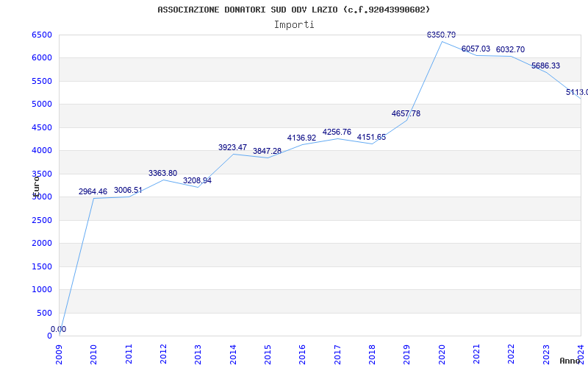Click the 2013 x-axis year label
Screen dimensions: 588x368
pos(198,355)
